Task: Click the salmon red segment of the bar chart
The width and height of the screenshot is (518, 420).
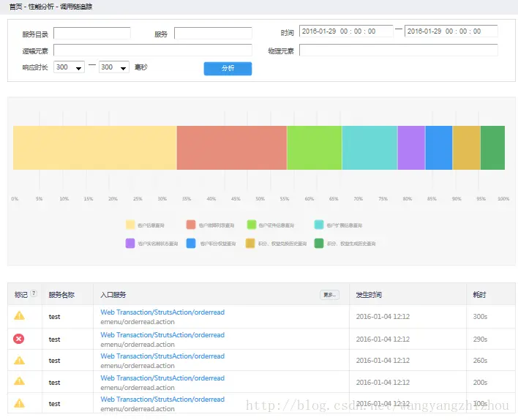Action: click(232, 148)
